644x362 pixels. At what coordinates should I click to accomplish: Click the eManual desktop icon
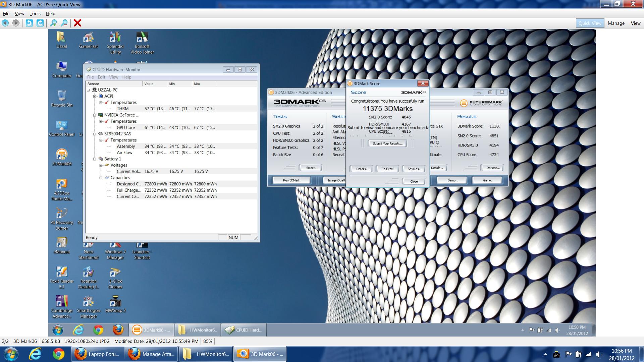click(x=62, y=245)
